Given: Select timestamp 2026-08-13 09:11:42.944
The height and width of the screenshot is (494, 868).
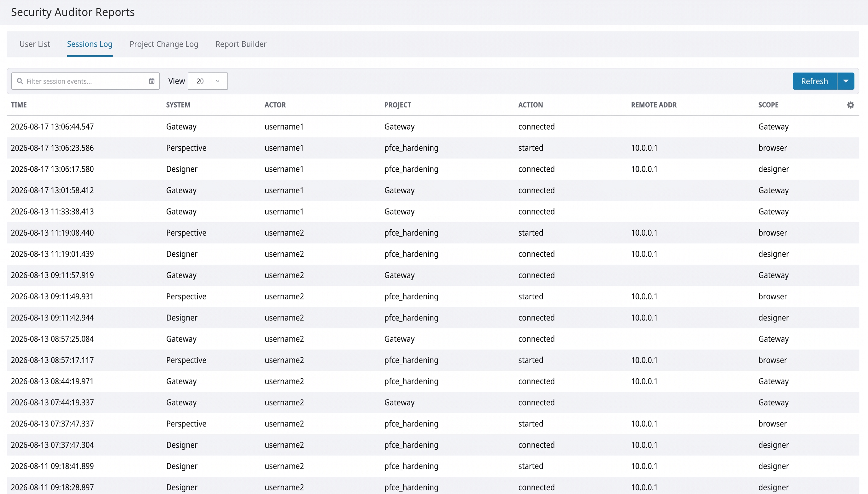Looking at the screenshot, I should pyautogui.click(x=52, y=318).
